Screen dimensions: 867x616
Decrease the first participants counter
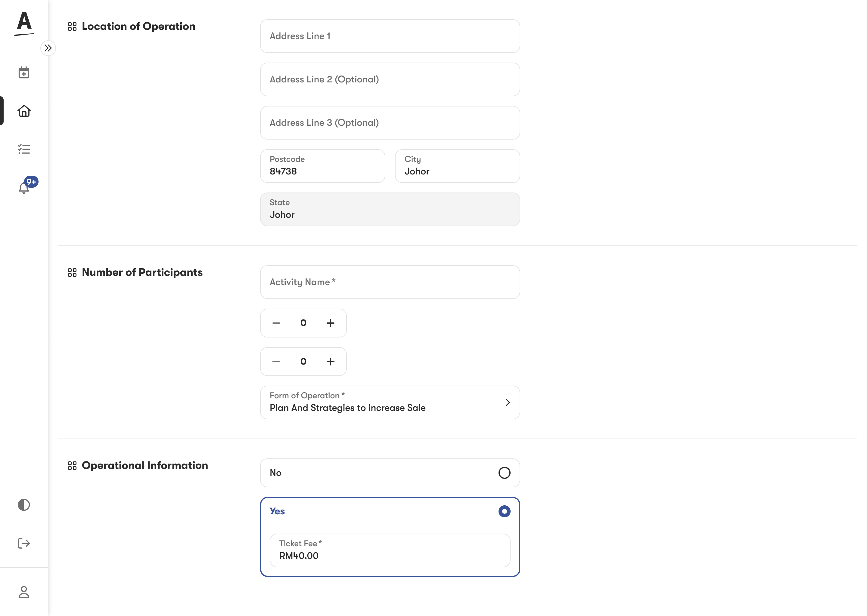click(x=276, y=323)
